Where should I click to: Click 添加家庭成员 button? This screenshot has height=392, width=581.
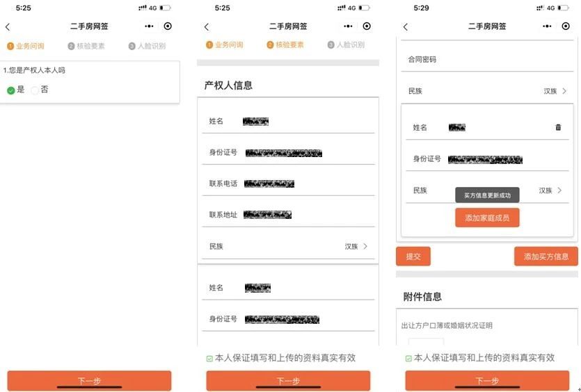(x=487, y=218)
